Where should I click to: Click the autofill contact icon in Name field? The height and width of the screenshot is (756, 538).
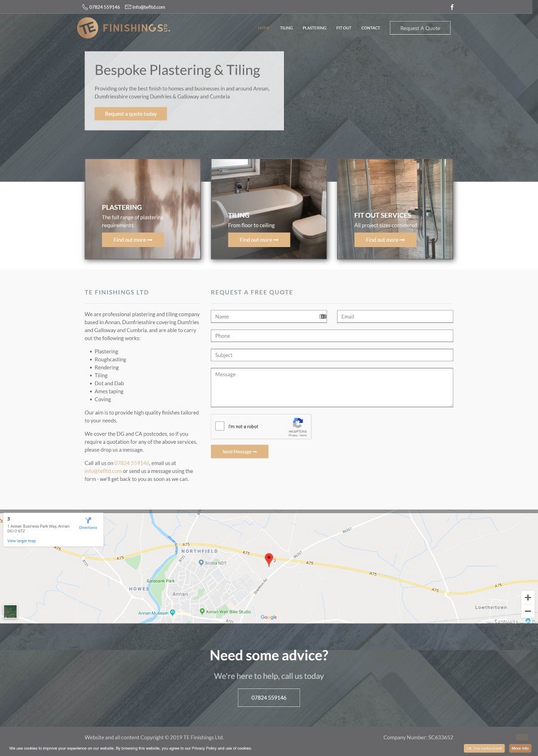(323, 316)
